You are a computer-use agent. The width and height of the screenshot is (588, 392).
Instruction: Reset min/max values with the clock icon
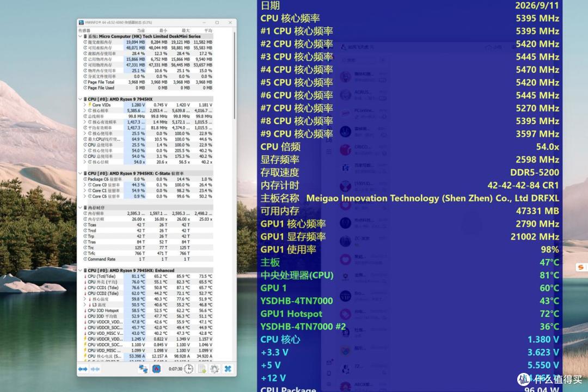point(188,369)
